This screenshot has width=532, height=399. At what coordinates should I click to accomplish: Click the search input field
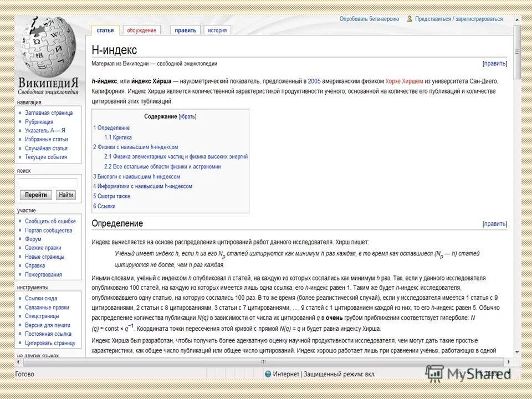tap(48, 183)
